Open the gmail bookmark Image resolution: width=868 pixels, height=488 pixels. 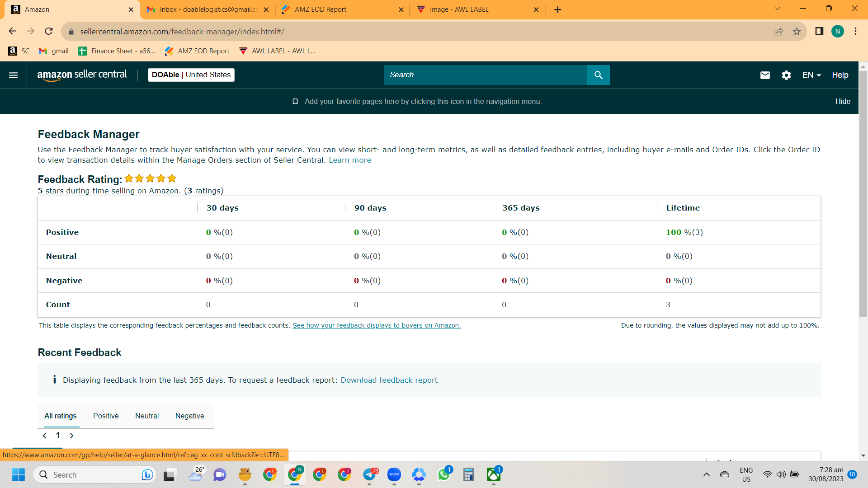point(54,51)
